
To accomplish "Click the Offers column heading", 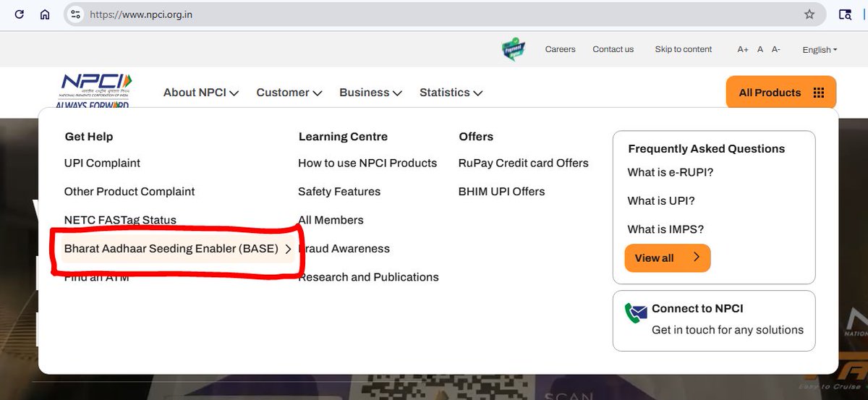I will pyautogui.click(x=476, y=137).
